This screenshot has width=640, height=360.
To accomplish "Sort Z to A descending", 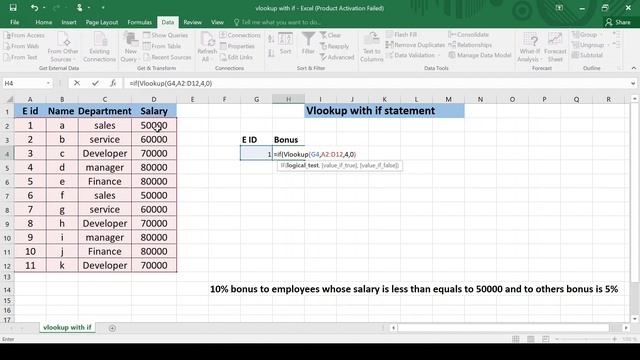I will pos(271,53).
